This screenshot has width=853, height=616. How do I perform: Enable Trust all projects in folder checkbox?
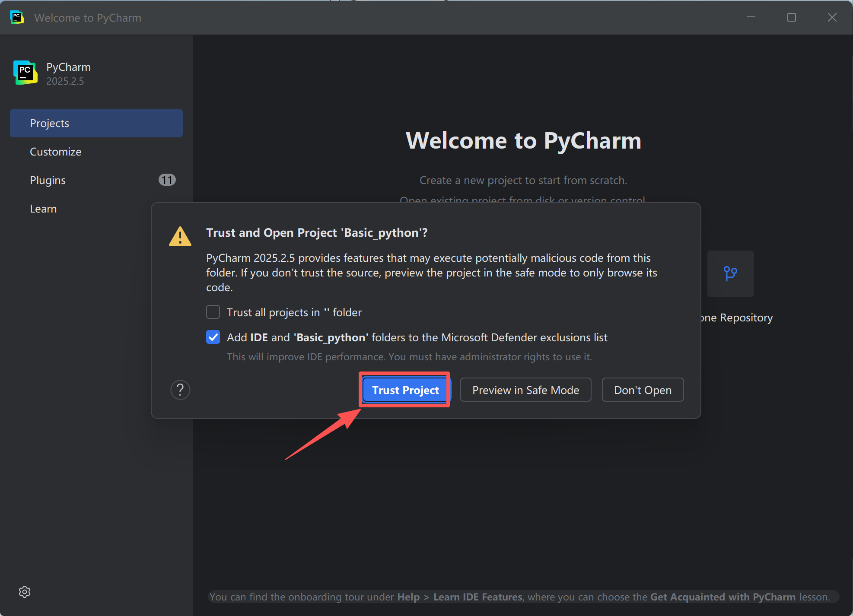point(213,312)
